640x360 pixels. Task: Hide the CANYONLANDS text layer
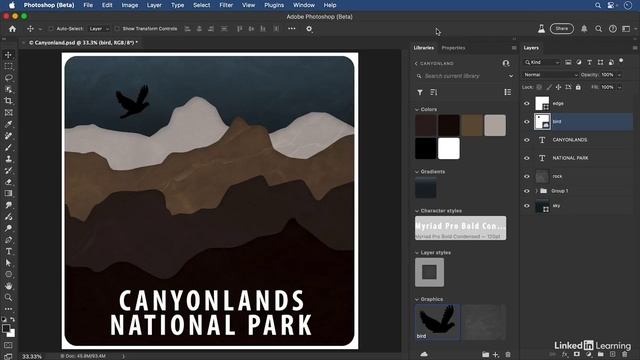(527, 140)
